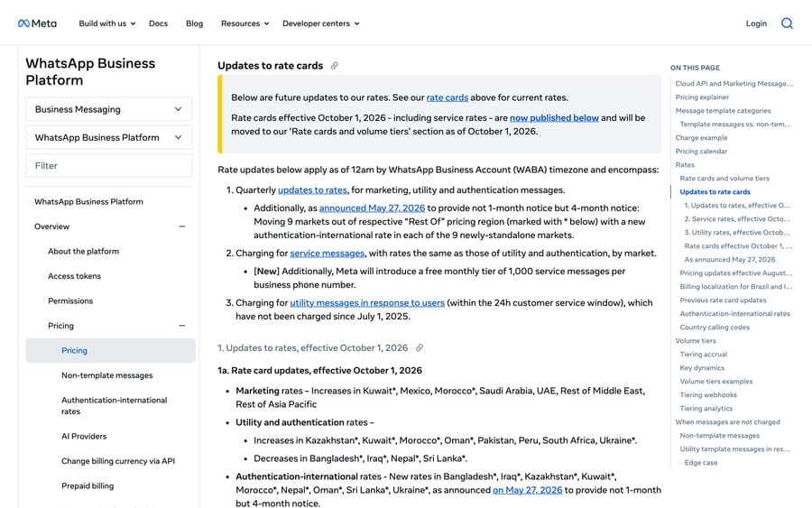Select Updates to rate cards in contents
The image size is (812, 508).
715,191
